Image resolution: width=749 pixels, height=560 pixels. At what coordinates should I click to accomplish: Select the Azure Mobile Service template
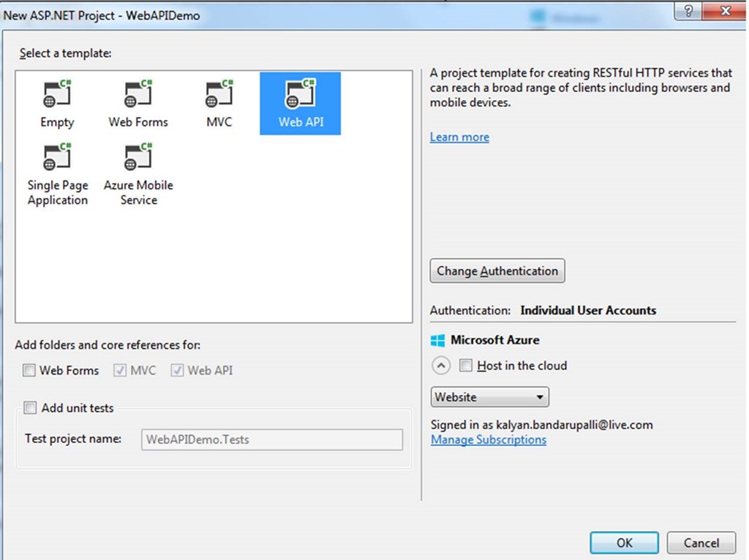138,174
